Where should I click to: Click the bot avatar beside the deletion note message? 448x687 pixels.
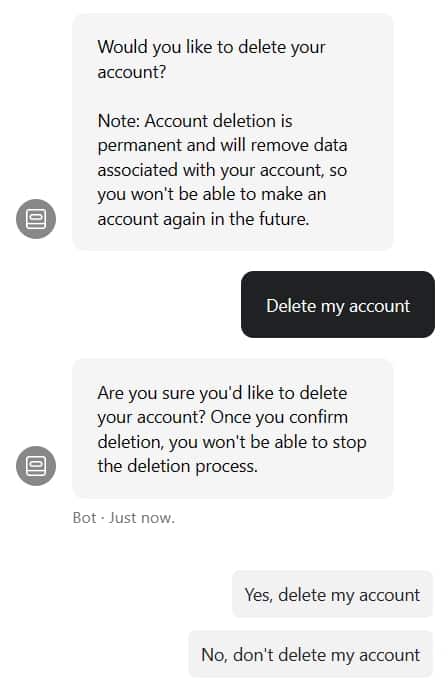tap(36, 219)
